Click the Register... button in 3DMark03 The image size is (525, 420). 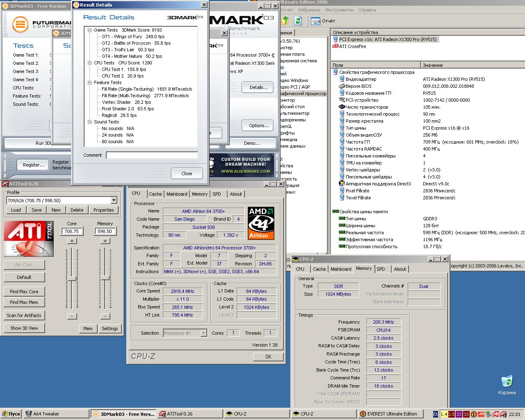34,165
